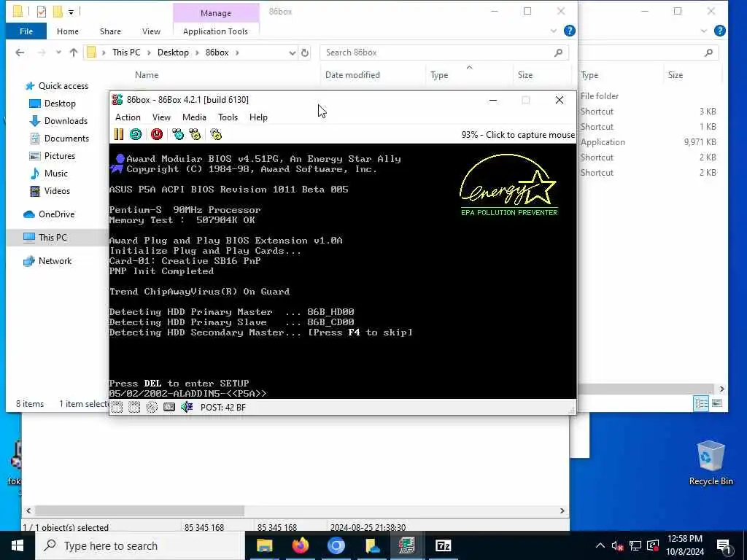Click Quick Access Toolbar properties checkmark icon
Viewport: 747px width, 560px height.
(x=42, y=12)
